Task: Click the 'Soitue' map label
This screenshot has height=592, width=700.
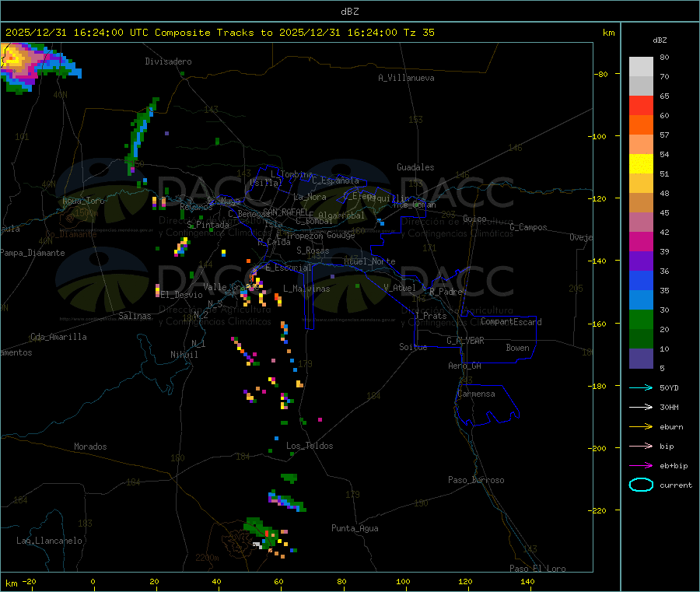Action: pyautogui.click(x=414, y=347)
